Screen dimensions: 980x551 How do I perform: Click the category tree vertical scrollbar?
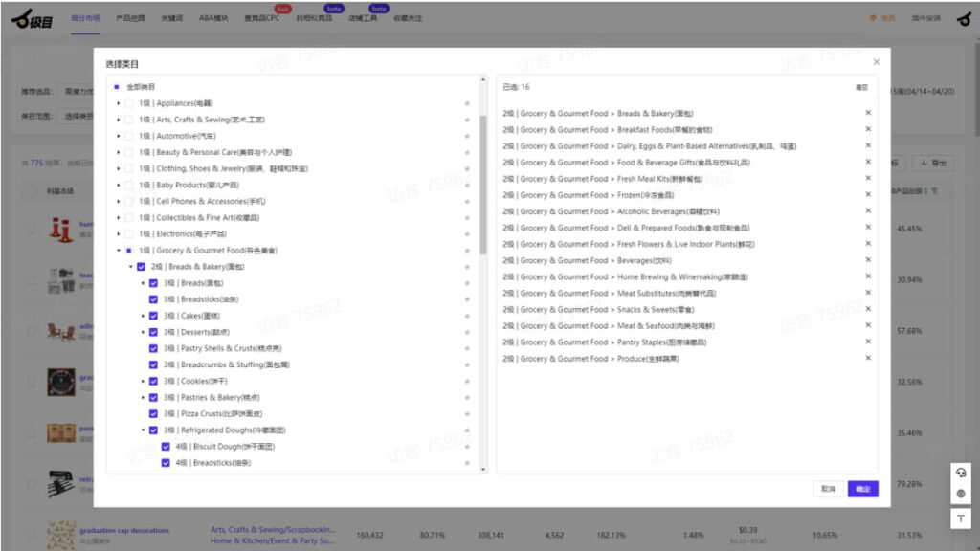pyautogui.click(x=482, y=182)
